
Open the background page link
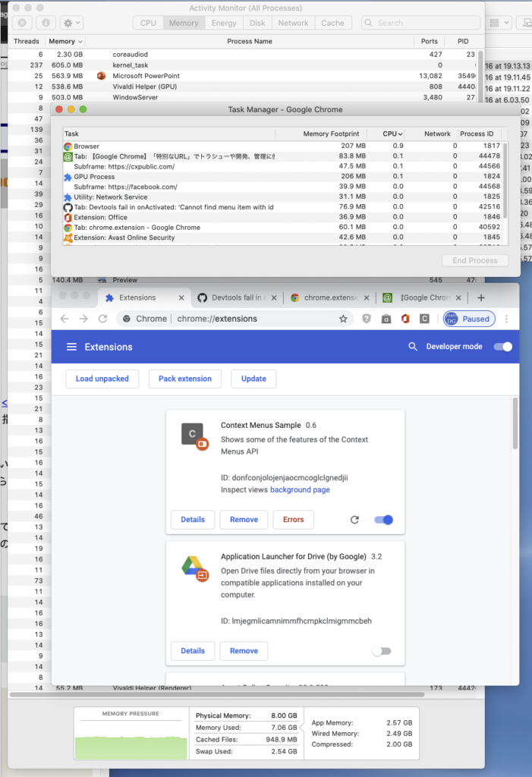[x=300, y=490]
